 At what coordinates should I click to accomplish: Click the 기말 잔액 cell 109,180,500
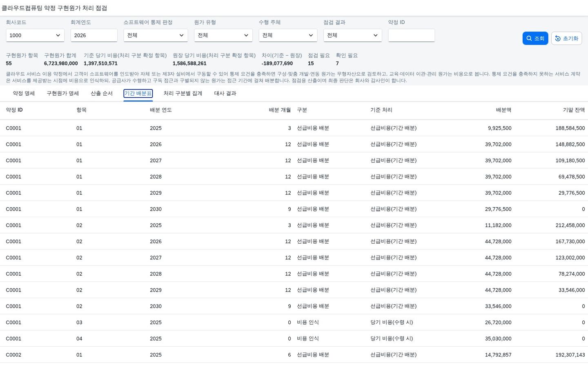570,160
